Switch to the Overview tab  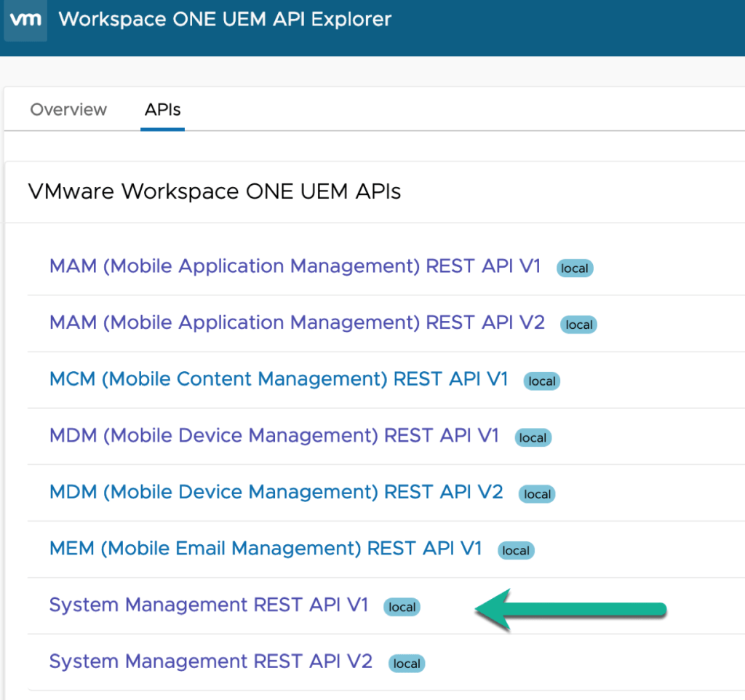click(68, 110)
